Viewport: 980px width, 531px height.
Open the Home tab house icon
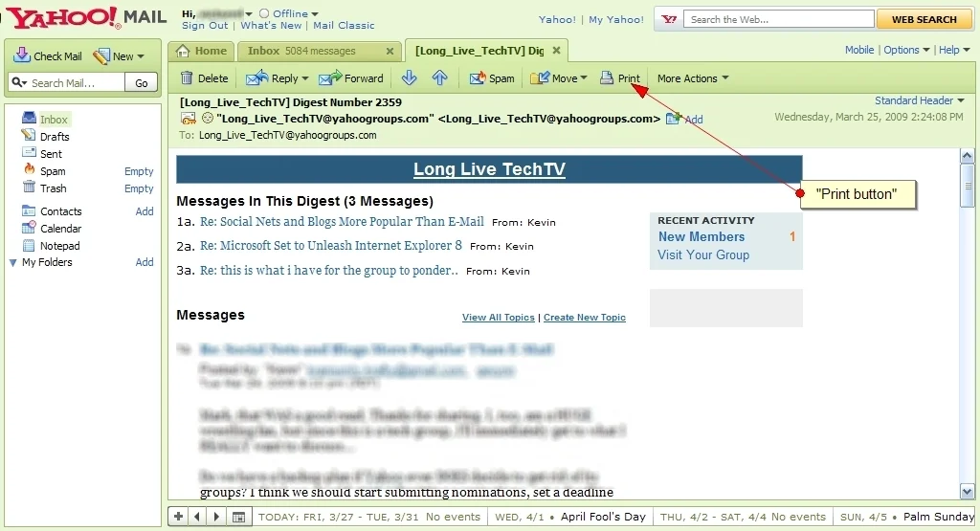point(183,51)
